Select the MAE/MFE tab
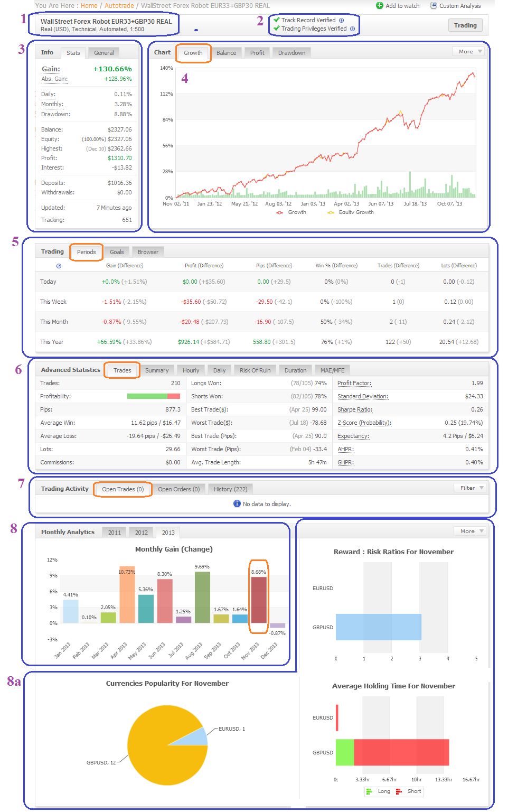 [333, 370]
